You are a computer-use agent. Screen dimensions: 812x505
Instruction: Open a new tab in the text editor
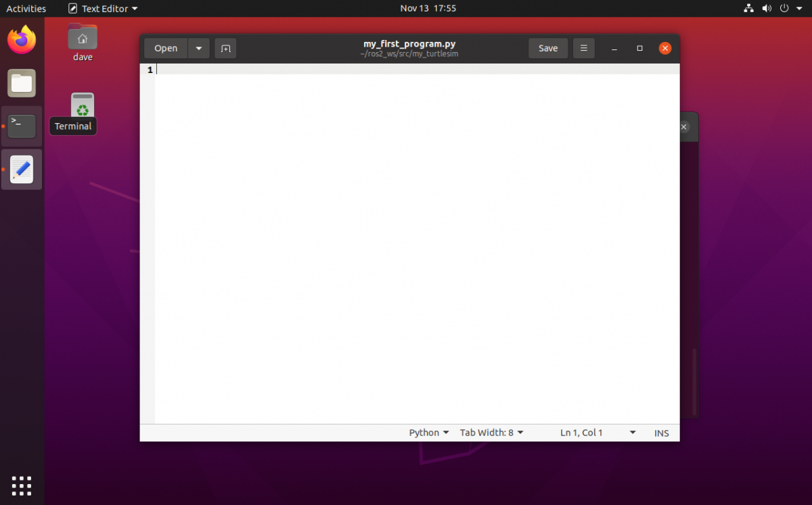tap(225, 48)
